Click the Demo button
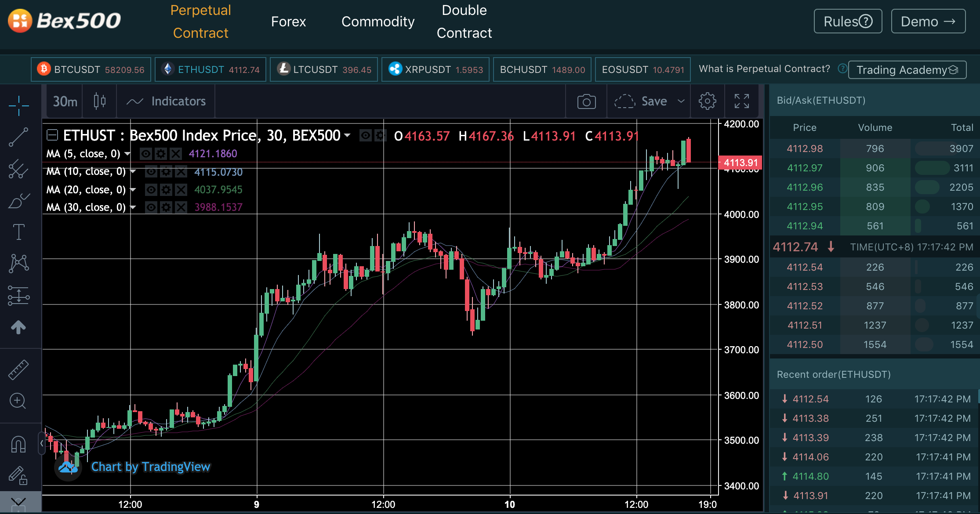 [928, 21]
